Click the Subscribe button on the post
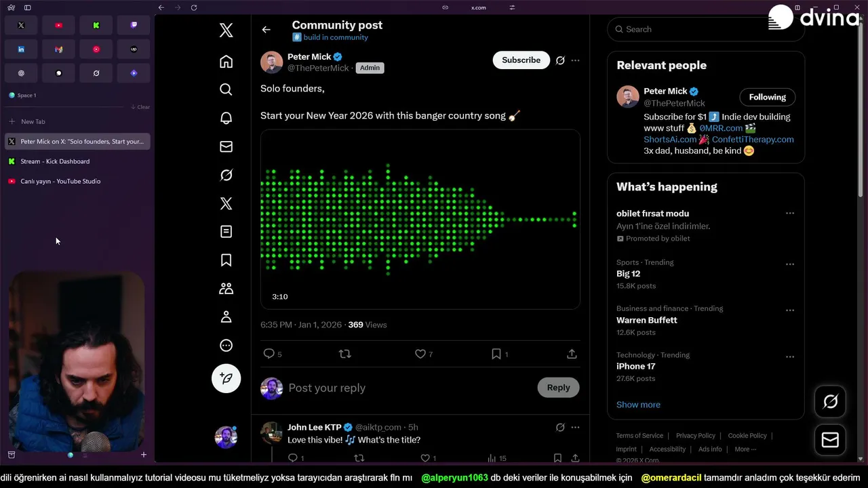Image resolution: width=868 pixels, height=488 pixels. tap(521, 60)
